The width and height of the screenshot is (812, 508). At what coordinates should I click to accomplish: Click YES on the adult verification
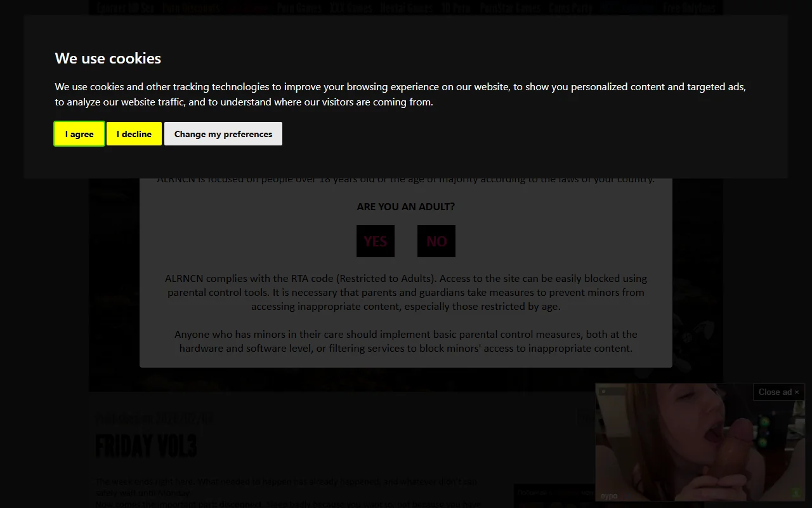click(375, 241)
